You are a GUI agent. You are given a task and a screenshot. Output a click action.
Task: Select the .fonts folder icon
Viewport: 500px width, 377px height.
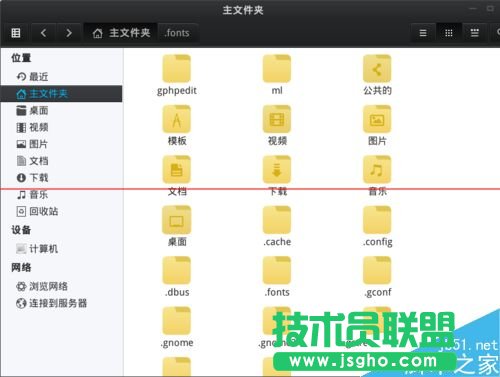point(277,270)
